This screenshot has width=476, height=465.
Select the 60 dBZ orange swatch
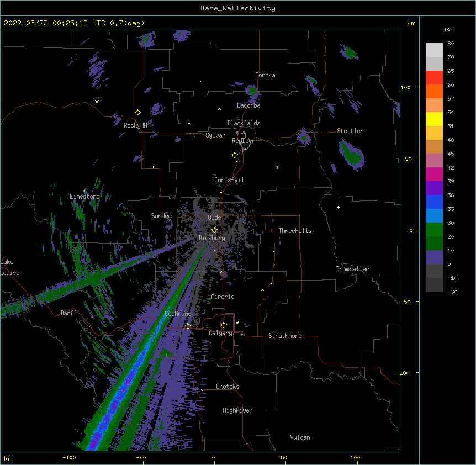(x=434, y=91)
